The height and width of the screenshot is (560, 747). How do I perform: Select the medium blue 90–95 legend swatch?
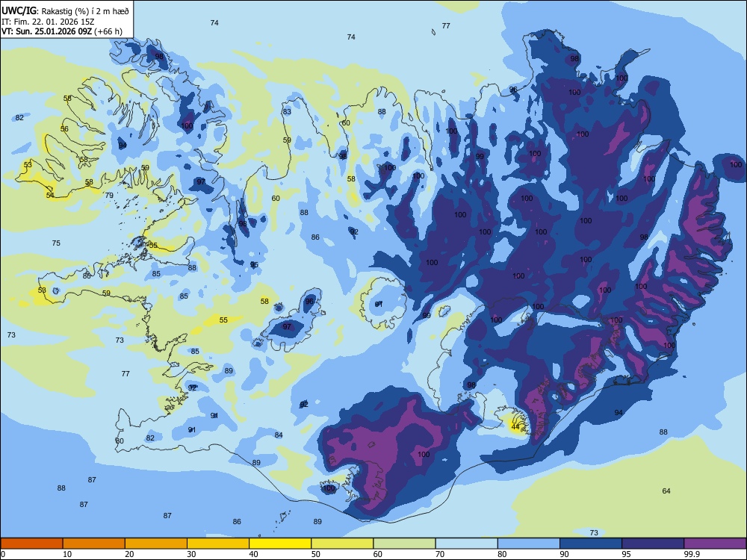click(591, 544)
